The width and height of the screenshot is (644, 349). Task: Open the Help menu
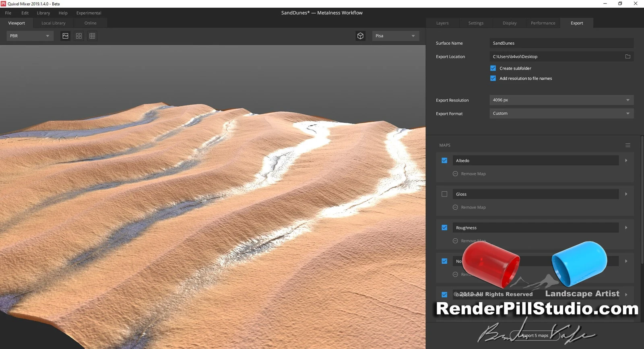(x=63, y=13)
